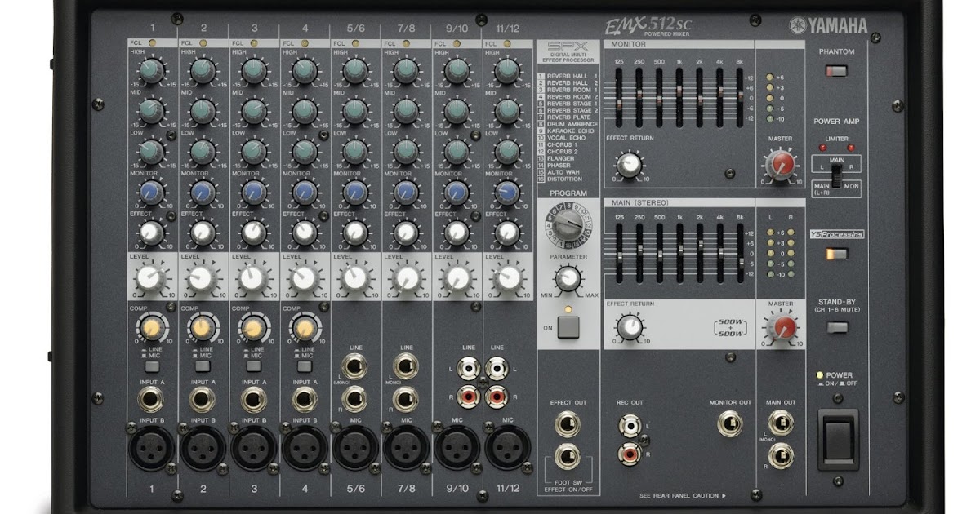980x514 pixels.
Task: Click channel 2 INPUT B XLR connector
Action: [203, 448]
